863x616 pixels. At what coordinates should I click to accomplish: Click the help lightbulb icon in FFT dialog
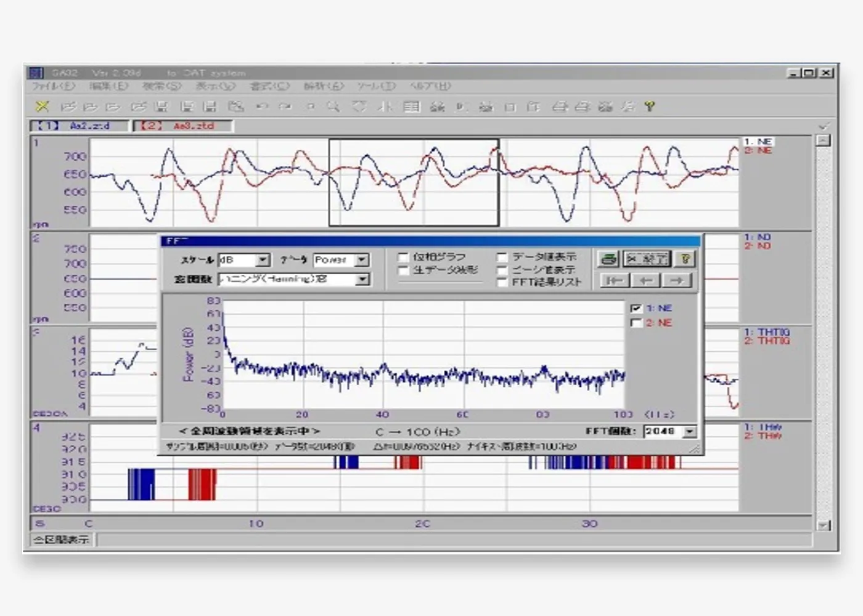[x=684, y=259]
